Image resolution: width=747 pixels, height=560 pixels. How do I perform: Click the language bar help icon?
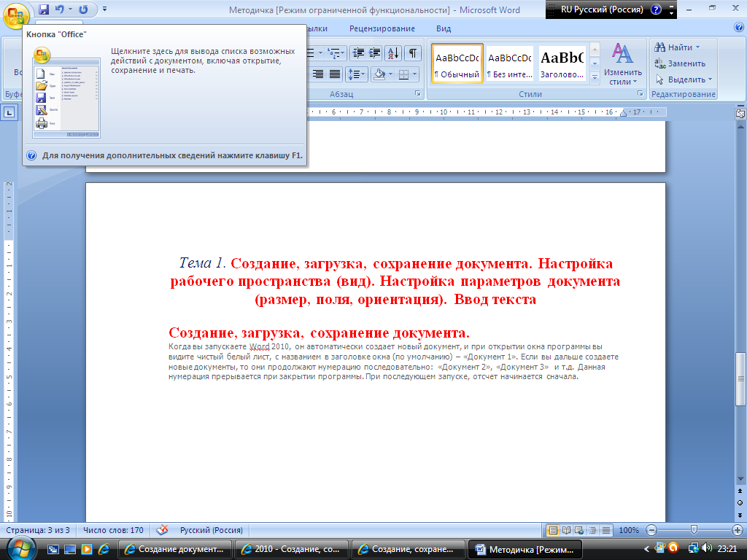point(656,9)
